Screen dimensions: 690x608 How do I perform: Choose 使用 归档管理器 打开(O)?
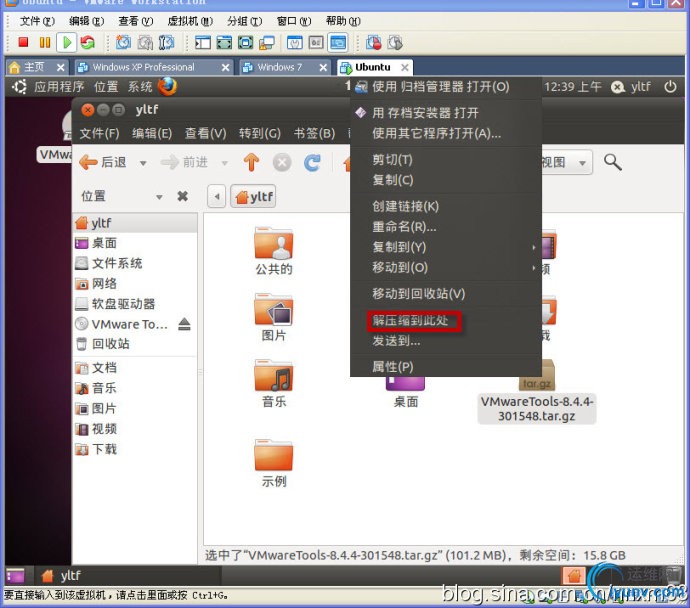click(x=446, y=87)
